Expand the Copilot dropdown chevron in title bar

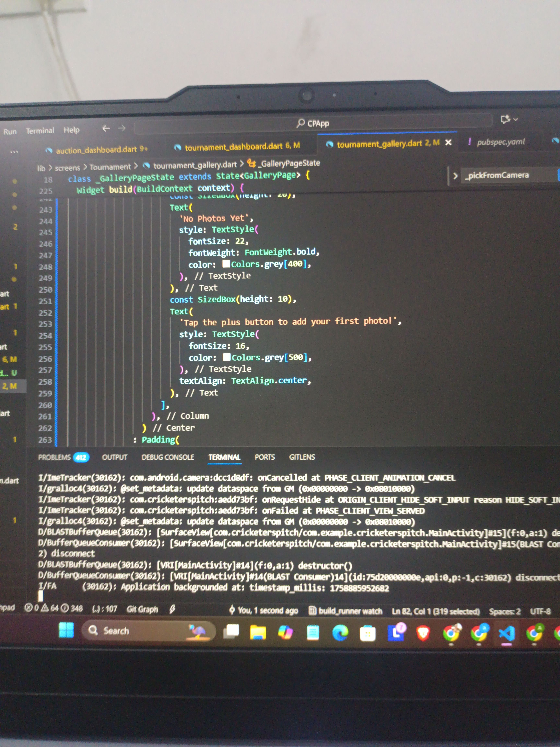click(x=515, y=119)
